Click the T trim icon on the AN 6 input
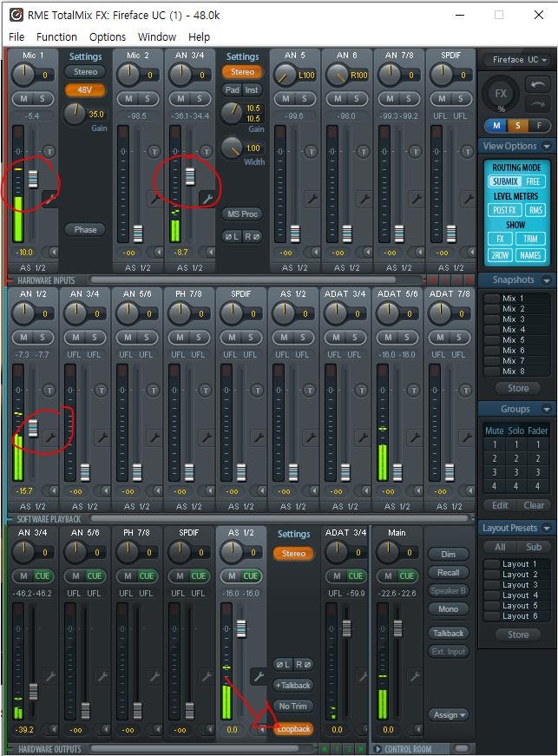This screenshot has width=558, height=756. [363, 151]
